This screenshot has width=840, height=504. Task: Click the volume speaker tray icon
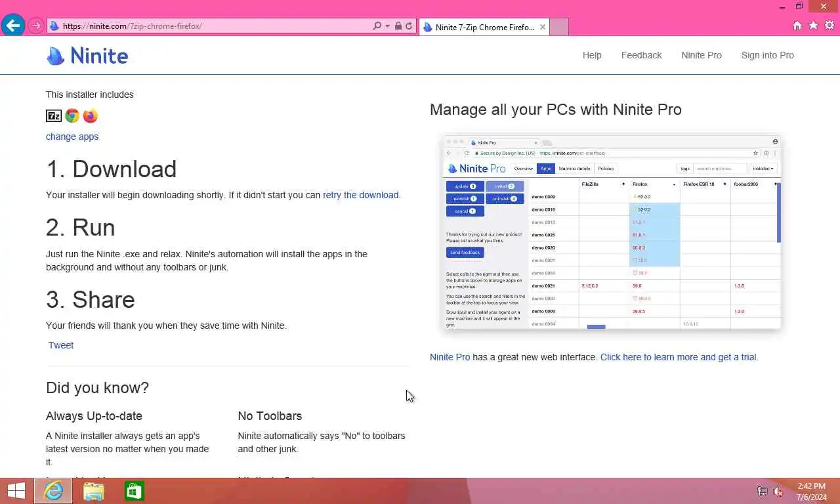click(x=778, y=491)
